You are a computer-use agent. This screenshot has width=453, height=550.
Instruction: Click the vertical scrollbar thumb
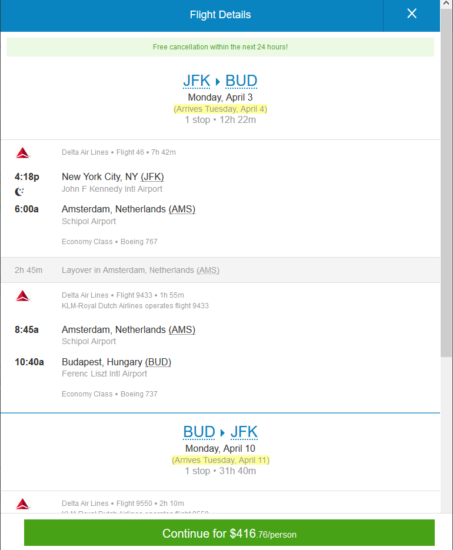446,182
